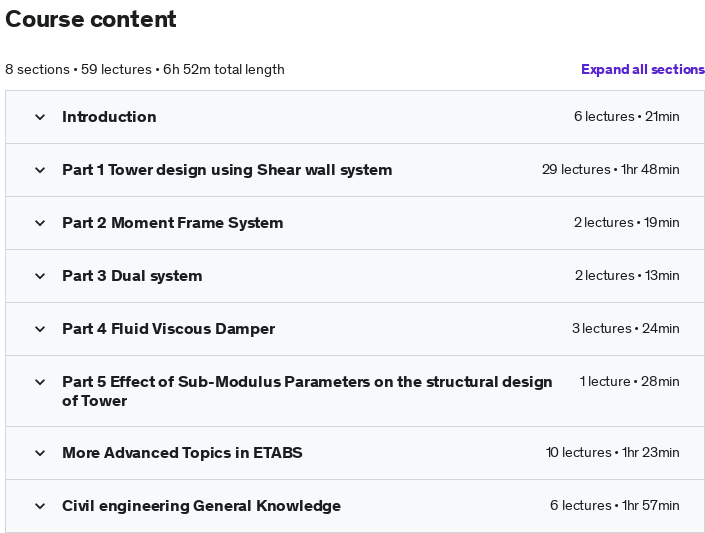
Task: Expand Part 3 Dual system chevron
Action: pos(40,276)
